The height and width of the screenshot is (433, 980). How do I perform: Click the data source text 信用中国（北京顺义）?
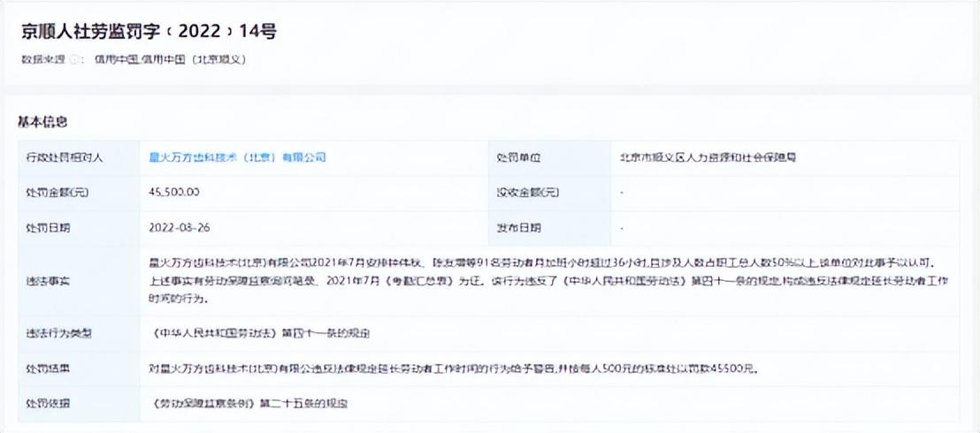193,60
